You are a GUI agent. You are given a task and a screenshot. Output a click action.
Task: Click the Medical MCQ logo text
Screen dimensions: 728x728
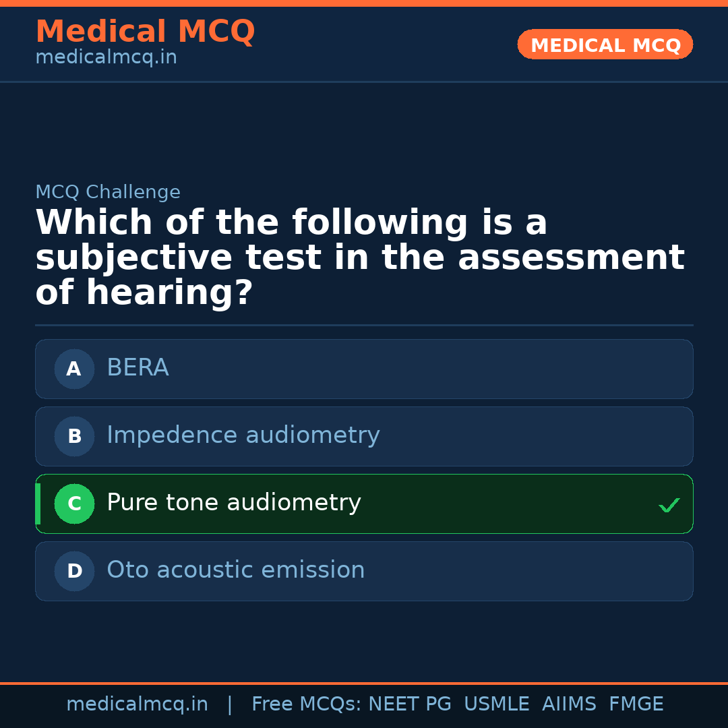tap(145, 31)
